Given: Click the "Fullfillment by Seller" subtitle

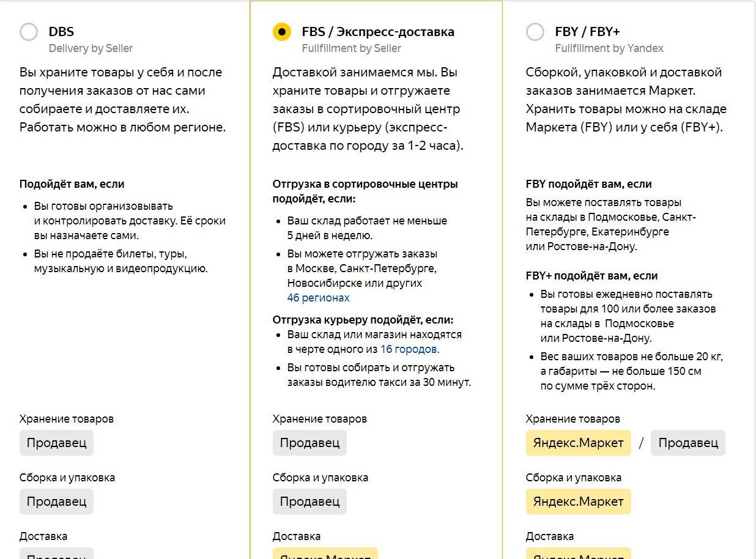Looking at the screenshot, I should click(352, 48).
